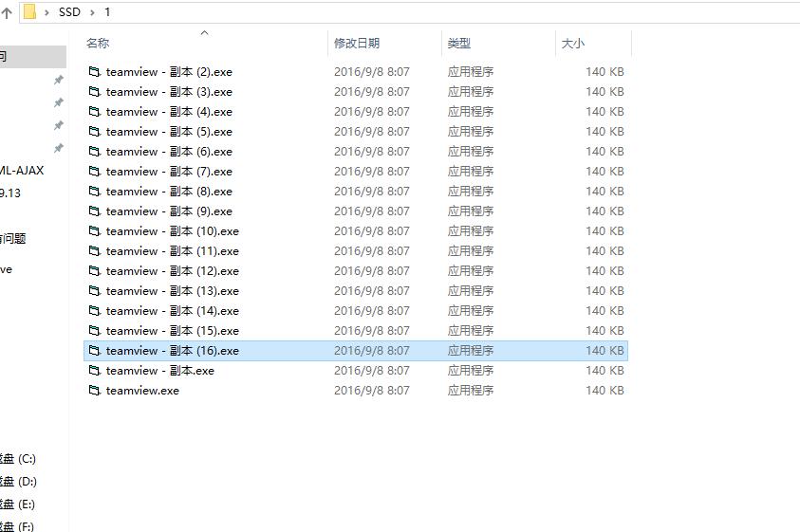Select file name teamview - 副本 (7).exe
Viewport: 800px width, 532px height.
pos(169,172)
